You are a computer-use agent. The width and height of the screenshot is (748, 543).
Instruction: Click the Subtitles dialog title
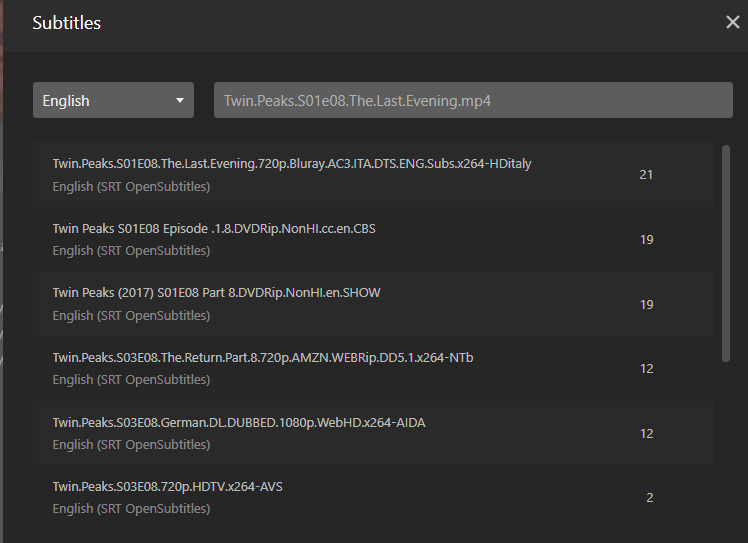67,22
